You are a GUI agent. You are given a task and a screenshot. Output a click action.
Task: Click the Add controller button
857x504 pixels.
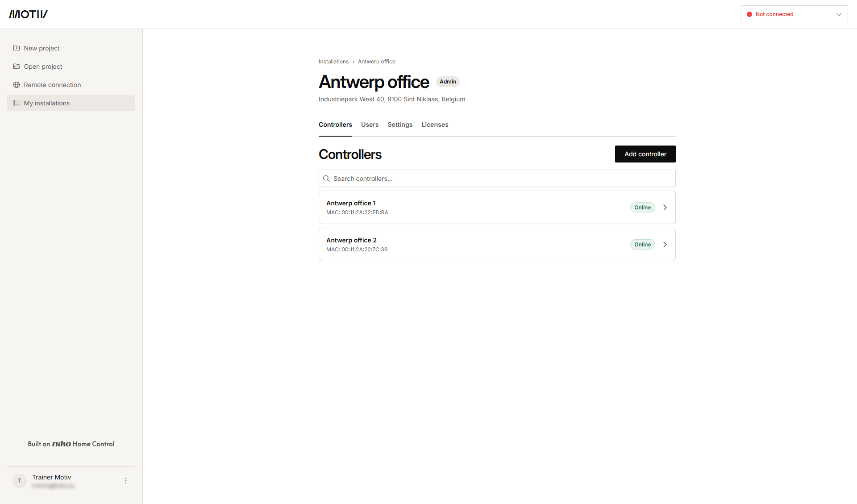coord(645,154)
